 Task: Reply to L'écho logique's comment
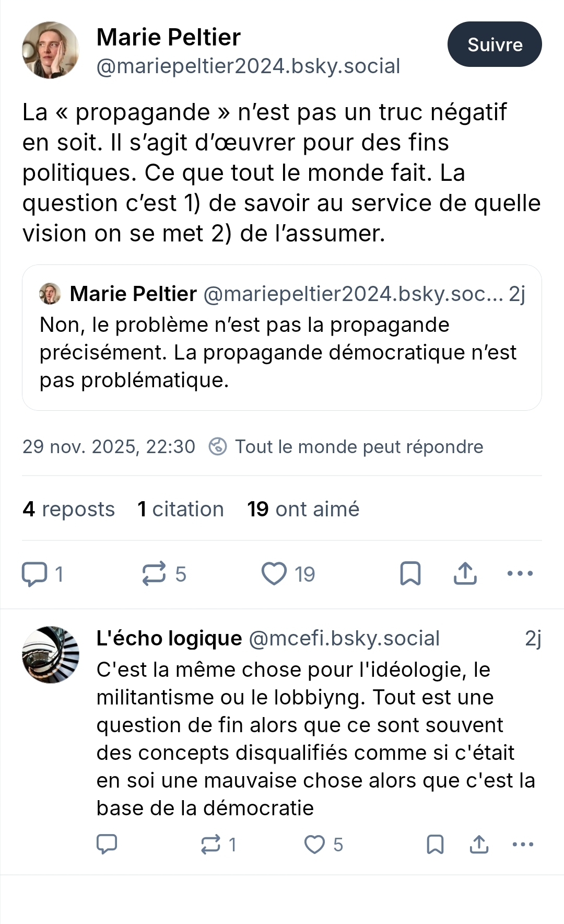(107, 844)
